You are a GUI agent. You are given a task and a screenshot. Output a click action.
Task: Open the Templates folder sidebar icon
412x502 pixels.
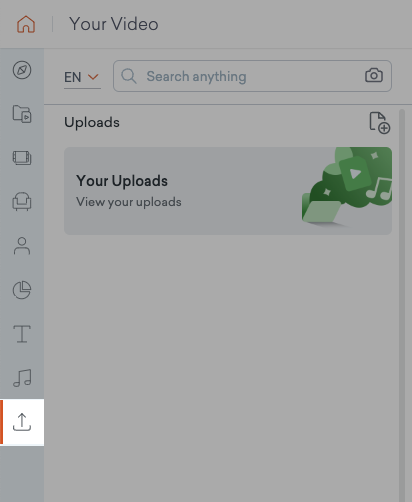(22, 114)
